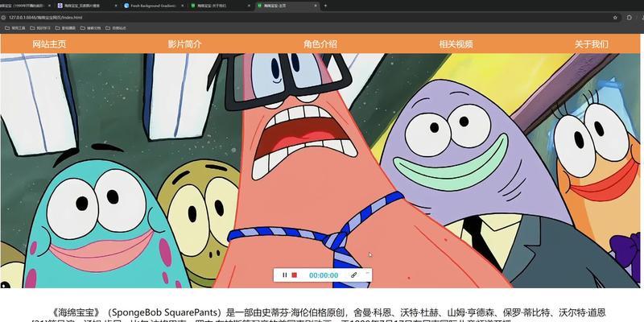This screenshot has height=322, width=644.
Task: Click the site info icon in the address bar
Action: pos(3,18)
